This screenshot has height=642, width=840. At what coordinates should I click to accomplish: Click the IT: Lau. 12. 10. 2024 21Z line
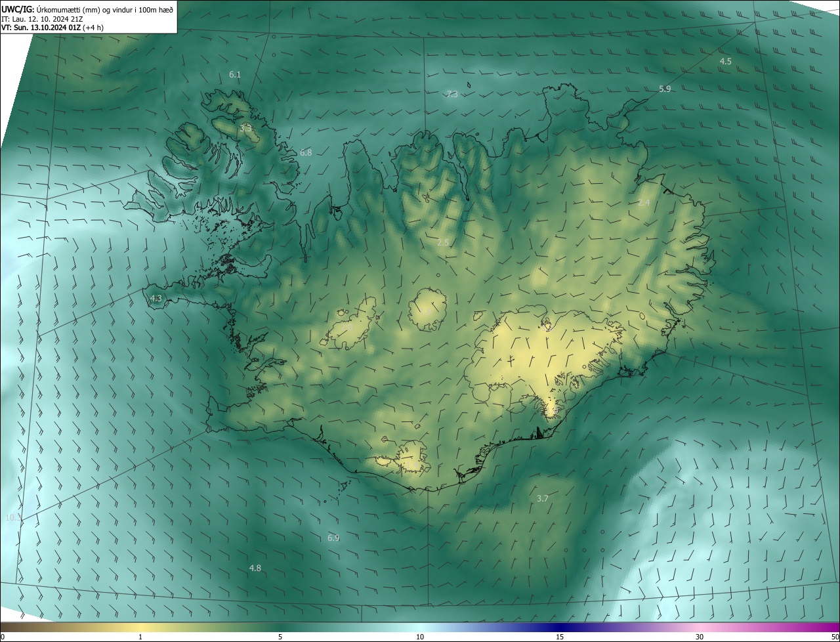[41, 18]
